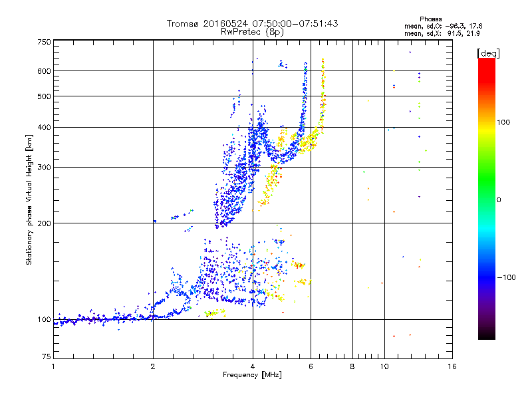Image resolution: width=532 pixels, height=399 pixels.
Task: Click the y-axis tick label '400'
Action: pos(45,127)
